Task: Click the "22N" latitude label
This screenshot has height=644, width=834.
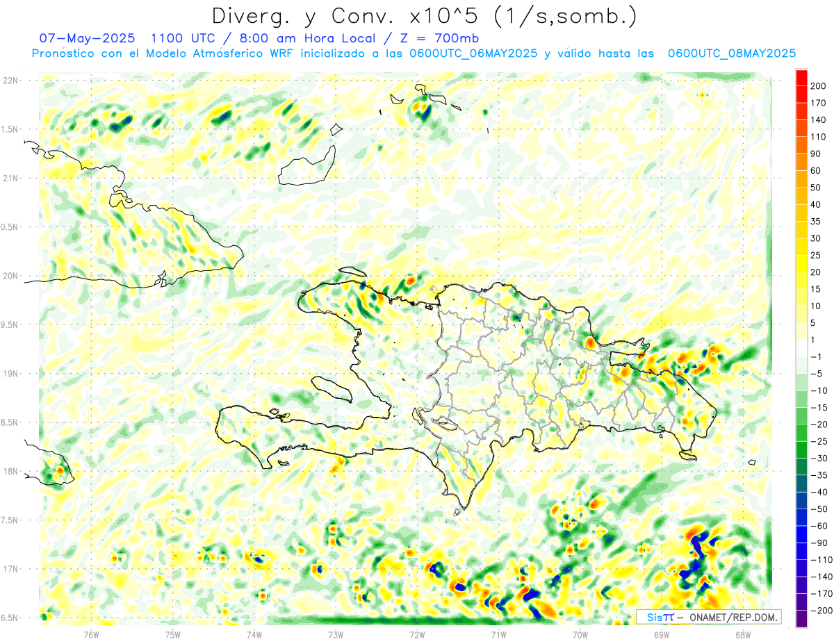Action: (10, 81)
